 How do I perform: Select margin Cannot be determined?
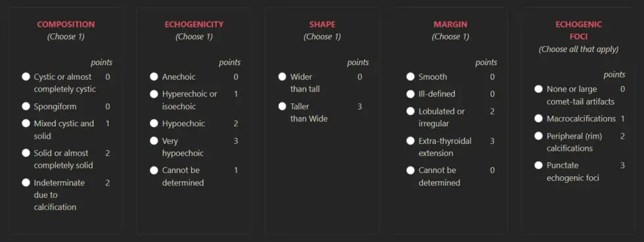point(410,170)
